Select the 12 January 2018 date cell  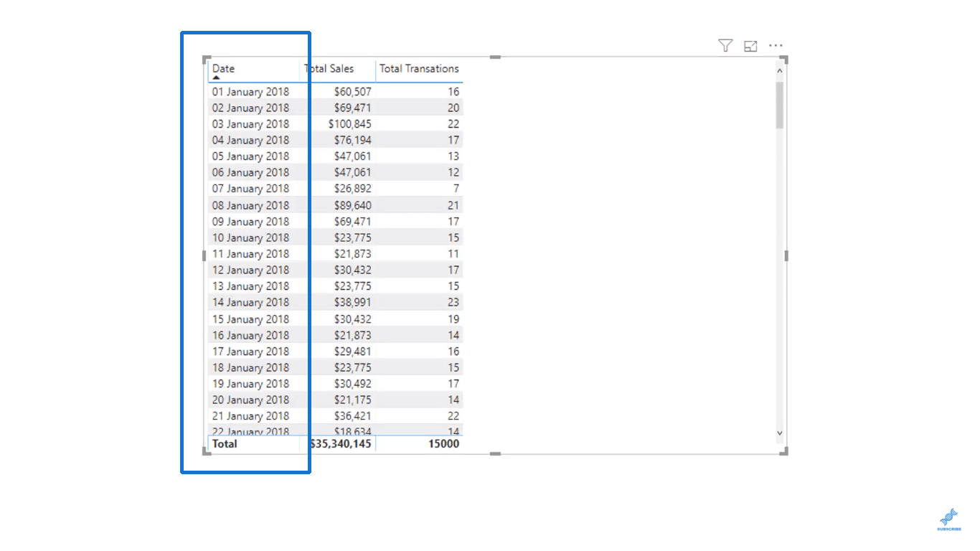click(250, 270)
